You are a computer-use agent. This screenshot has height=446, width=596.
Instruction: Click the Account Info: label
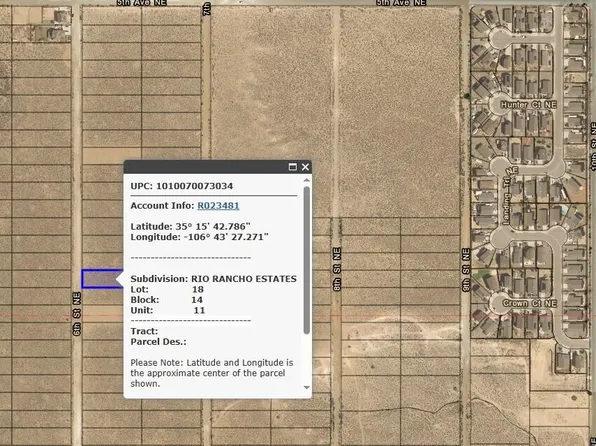[x=162, y=206]
